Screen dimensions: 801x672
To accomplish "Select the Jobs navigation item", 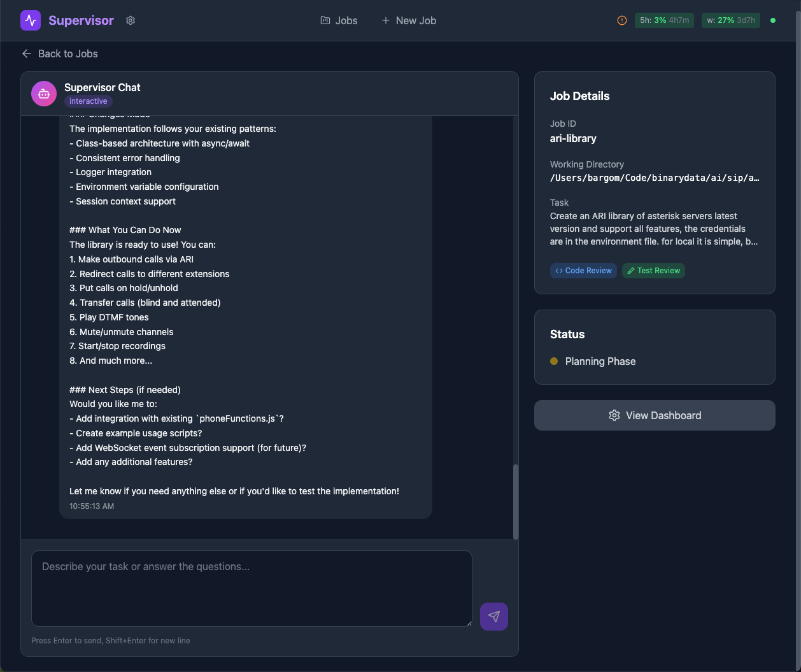I will click(339, 20).
